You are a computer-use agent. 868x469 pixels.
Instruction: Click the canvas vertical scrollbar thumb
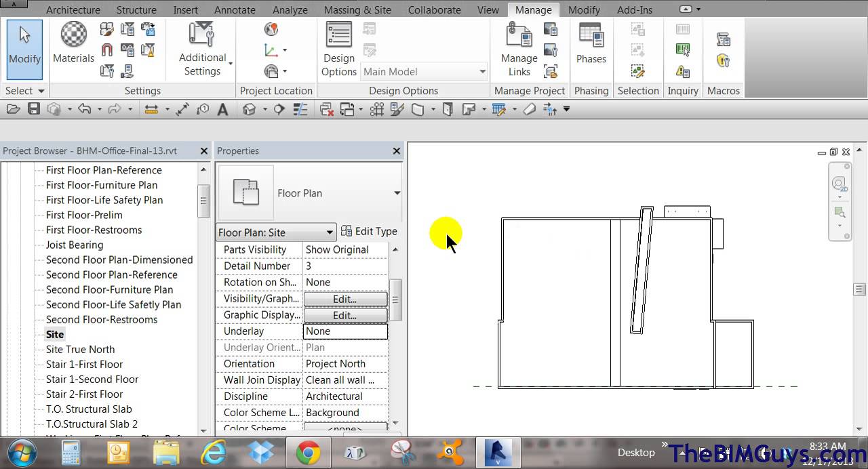[859, 289]
